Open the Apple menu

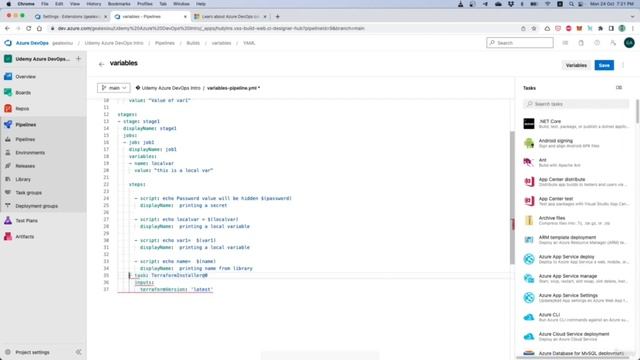9,4
